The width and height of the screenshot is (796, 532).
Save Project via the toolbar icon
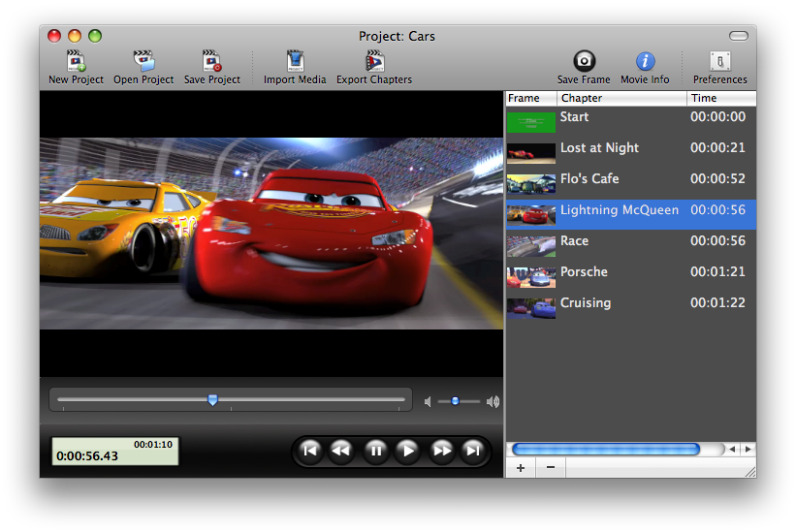click(x=211, y=67)
